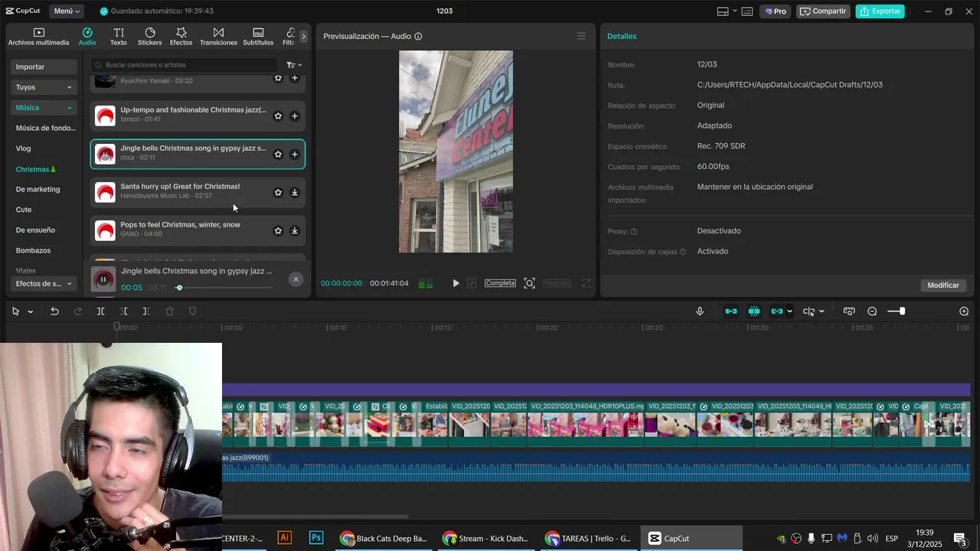This screenshot has width=980, height=551.
Task: Zoom out the timeline
Action: 872,311
